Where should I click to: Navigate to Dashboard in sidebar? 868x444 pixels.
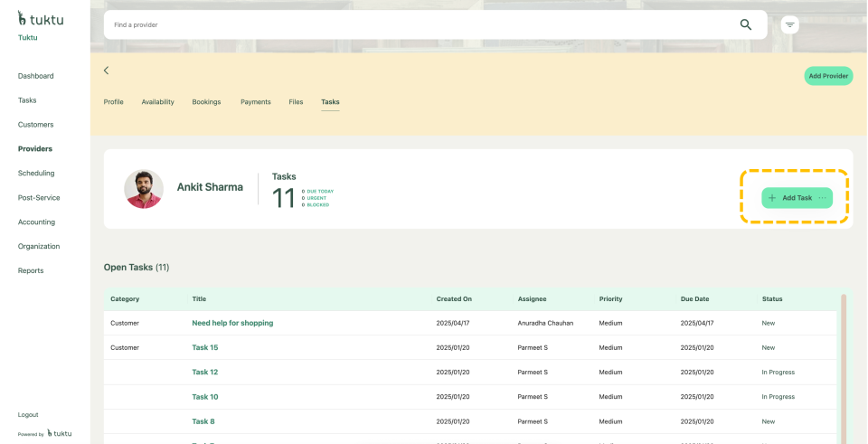tap(36, 76)
